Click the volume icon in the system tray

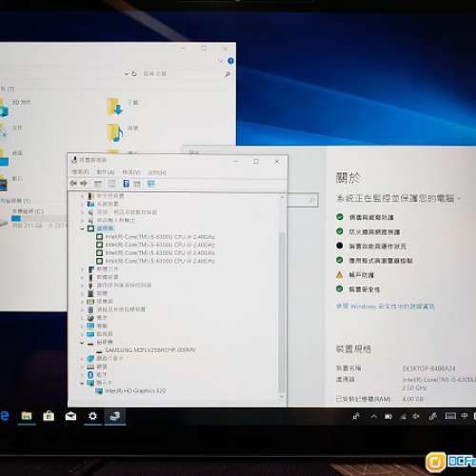pyautogui.click(x=416, y=416)
